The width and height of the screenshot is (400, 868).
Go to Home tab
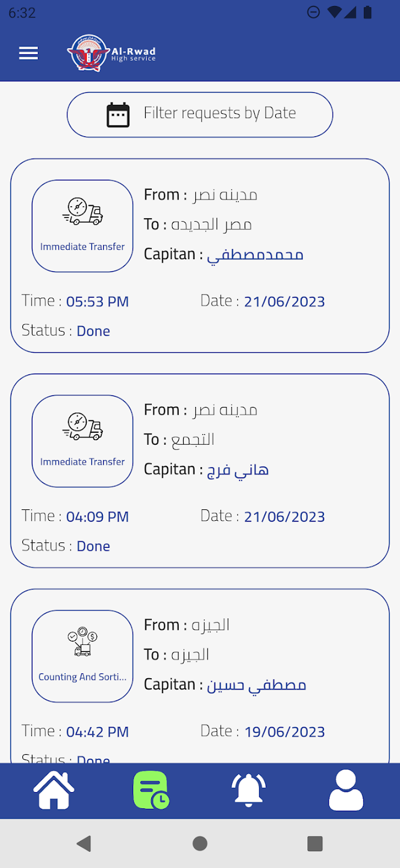(54, 790)
